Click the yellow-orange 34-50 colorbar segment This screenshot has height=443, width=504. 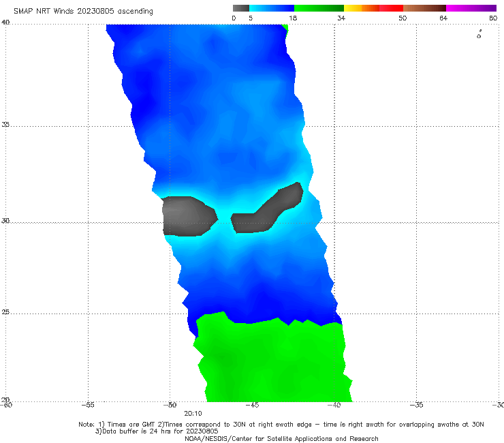(x=373, y=8)
